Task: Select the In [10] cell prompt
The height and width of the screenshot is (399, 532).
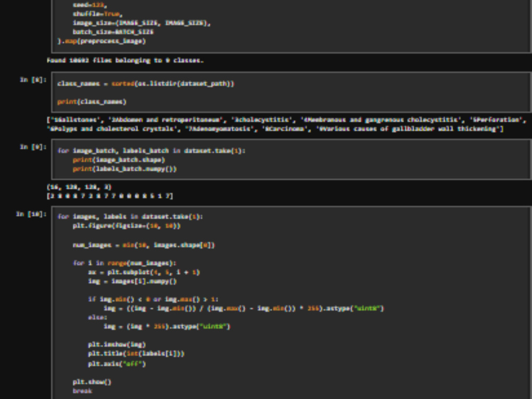Action: (31, 214)
